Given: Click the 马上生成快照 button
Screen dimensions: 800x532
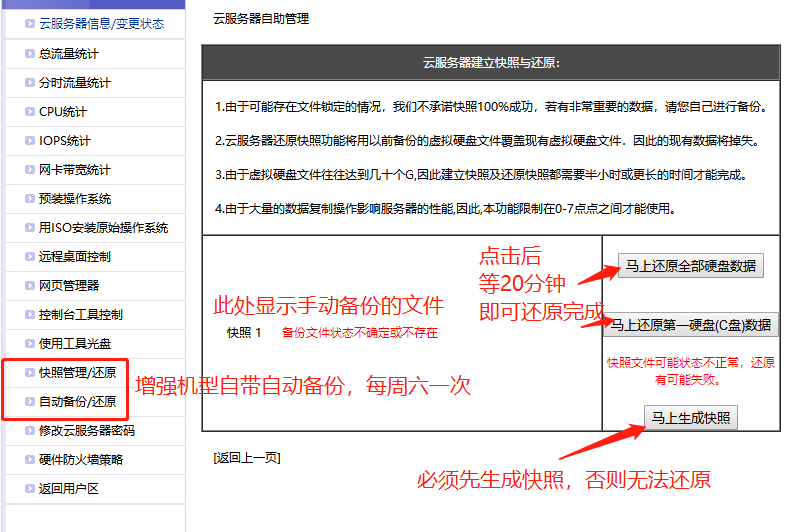Looking at the screenshot, I should coord(691,418).
